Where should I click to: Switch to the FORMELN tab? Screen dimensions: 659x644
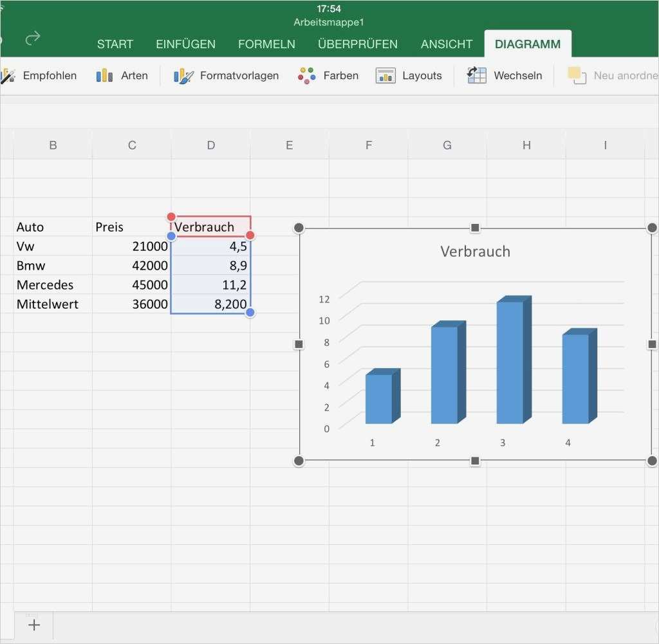[266, 44]
